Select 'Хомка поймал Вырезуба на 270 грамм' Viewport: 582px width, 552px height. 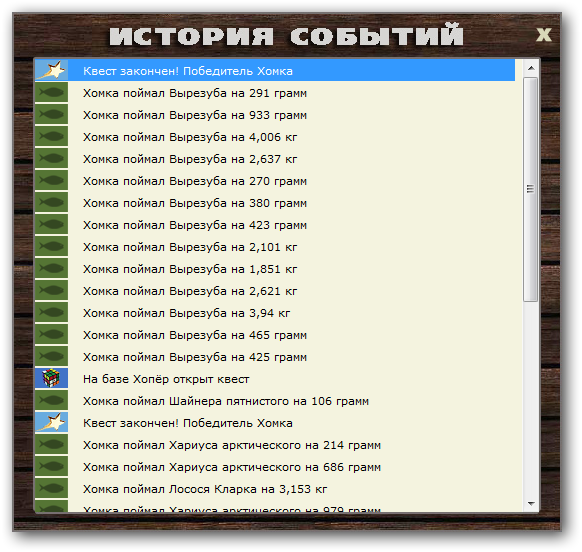[275, 180]
